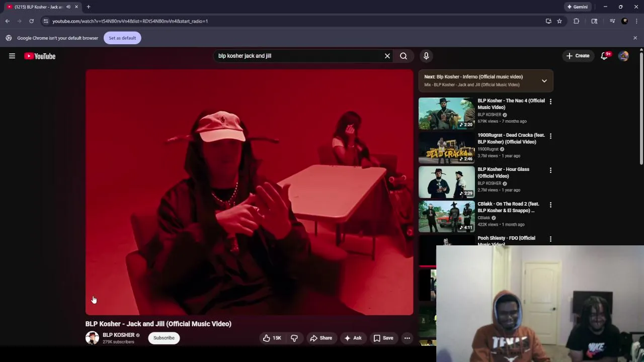Image resolution: width=644 pixels, height=362 pixels.
Task: Click '279K subscribers' text
Action: tap(118, 342)
